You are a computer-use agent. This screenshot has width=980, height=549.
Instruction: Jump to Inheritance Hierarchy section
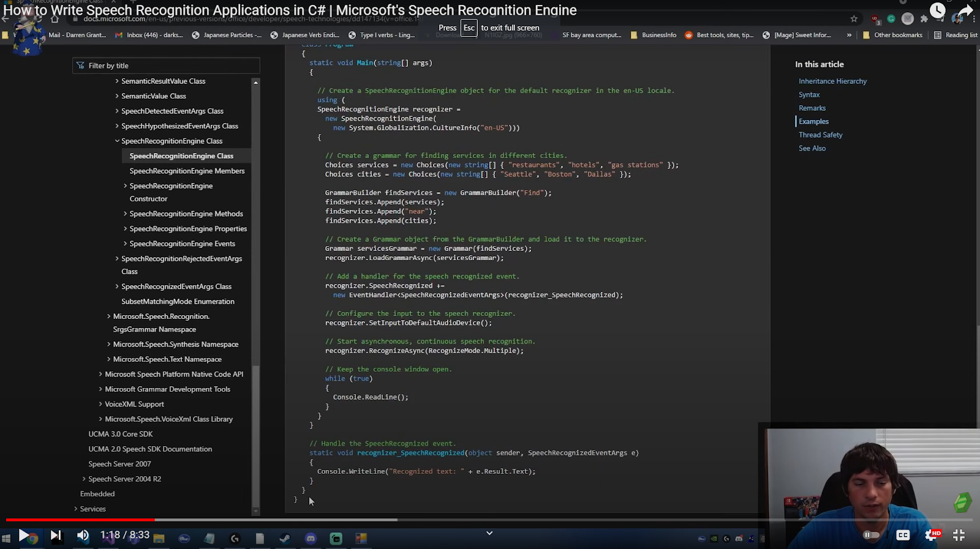(x=832, y=81)
